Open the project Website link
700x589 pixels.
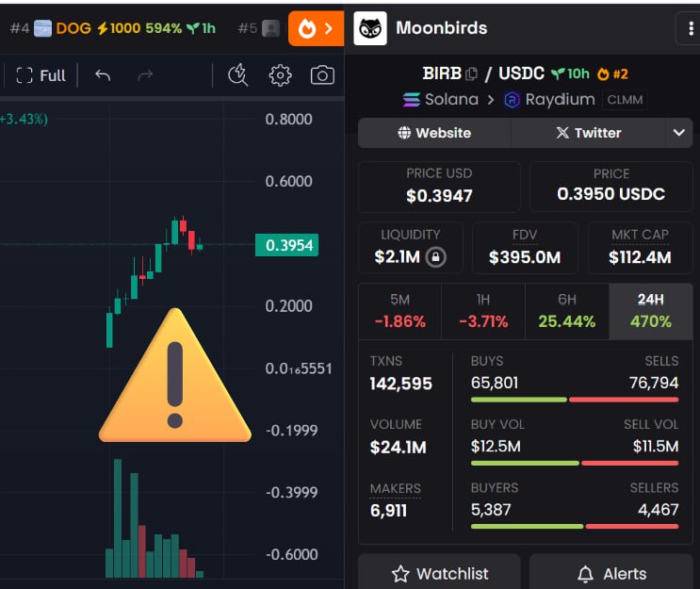coord(434,133)
